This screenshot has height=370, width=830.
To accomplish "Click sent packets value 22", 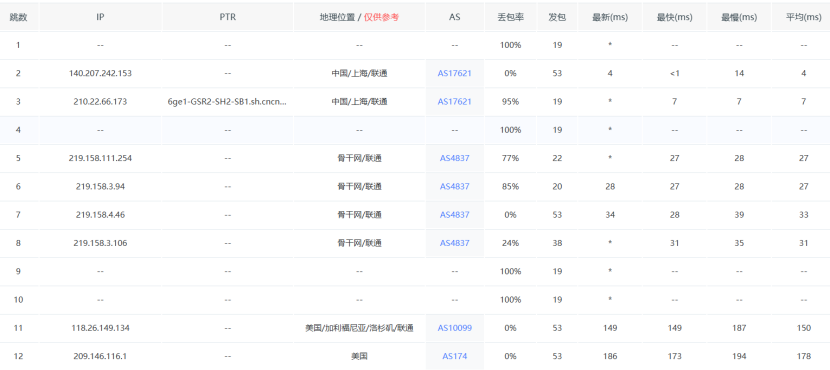I will pyautogui.click(x=557, y=158).
